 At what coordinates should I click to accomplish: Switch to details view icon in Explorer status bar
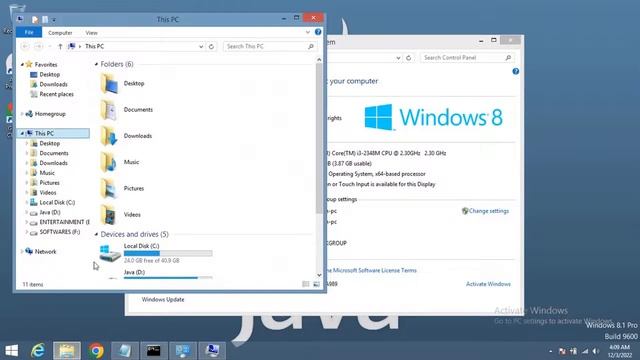(306, 284)
